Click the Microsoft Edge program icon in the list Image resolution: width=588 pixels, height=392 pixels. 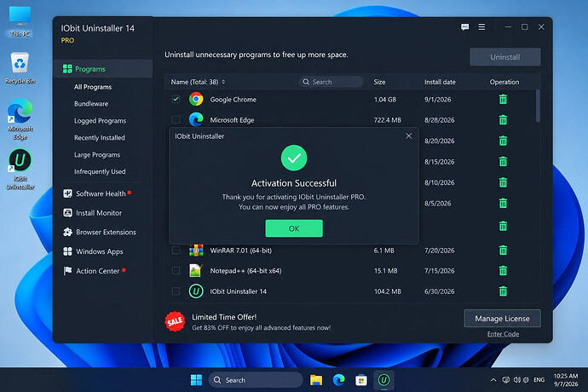tap(196, 119)
